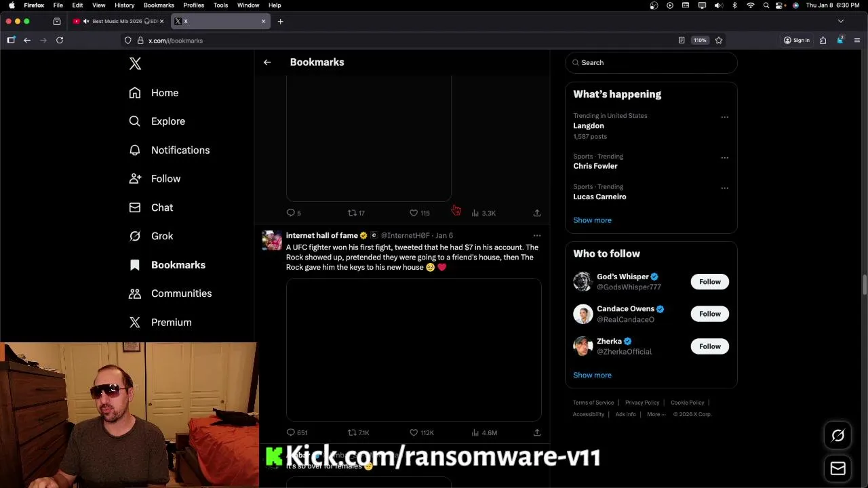868x488 pixels.
Task: Click the X search field
Action: coord(651,62)
